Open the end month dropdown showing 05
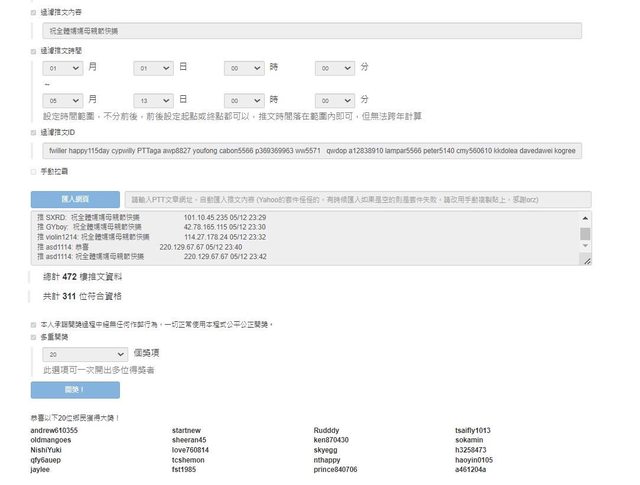Image resolution: width=640 pixels, height=485 pixels. (61, 101)
